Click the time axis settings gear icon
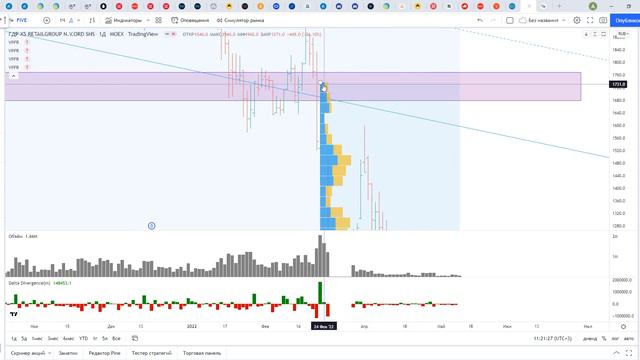Viewport: 640px width, 360px height. coord(623,327)
